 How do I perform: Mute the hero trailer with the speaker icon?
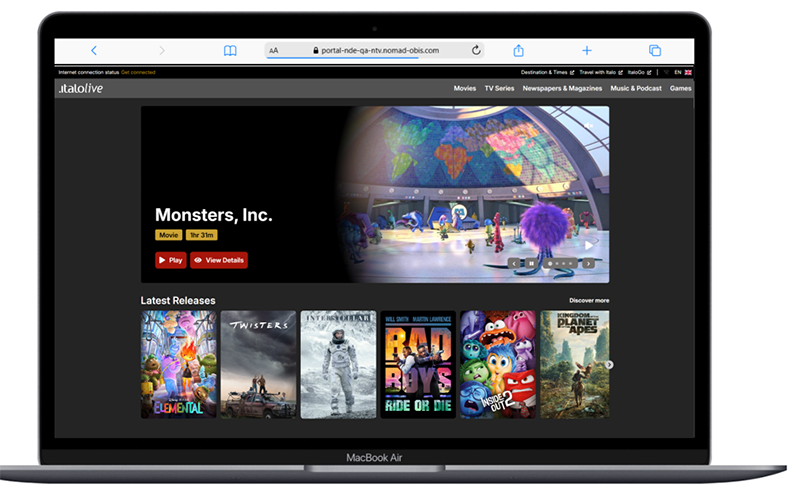coord(588,125)
